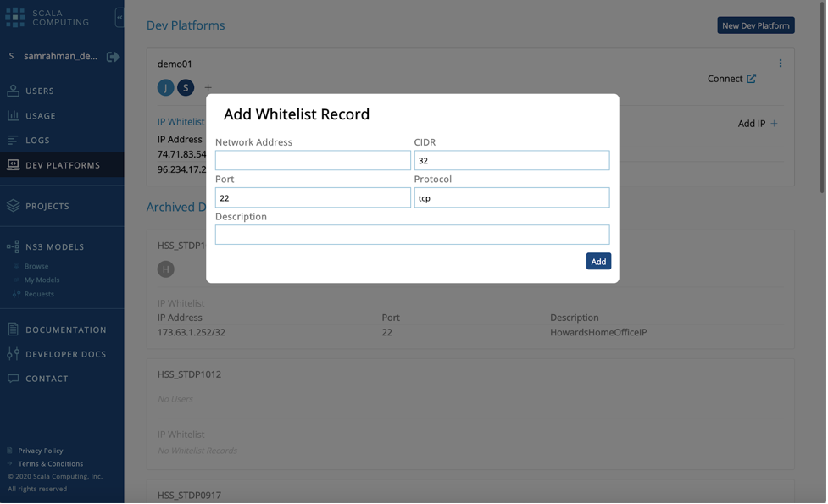Click the plus icon next to Add IP
Screen dimensions: 828x504
click(774, 124)
